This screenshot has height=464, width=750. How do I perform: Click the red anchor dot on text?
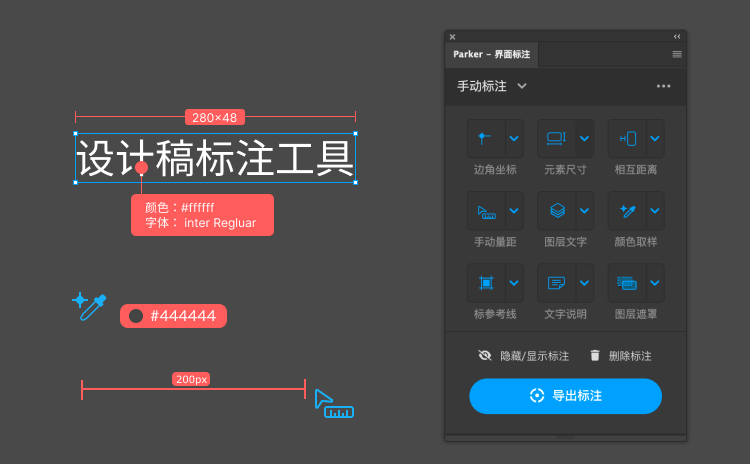tap(141, 167)
